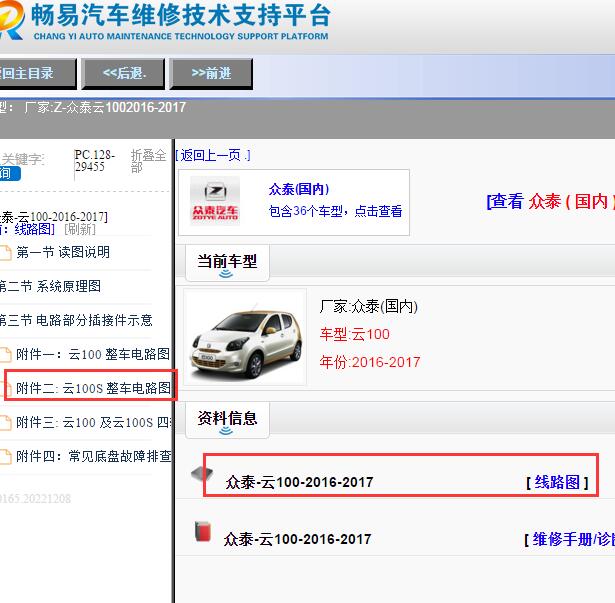Click the gray book icon beside 线路图 row
Image resolution: width=615 pixels, height=603 pixels.
click(202, 474)
